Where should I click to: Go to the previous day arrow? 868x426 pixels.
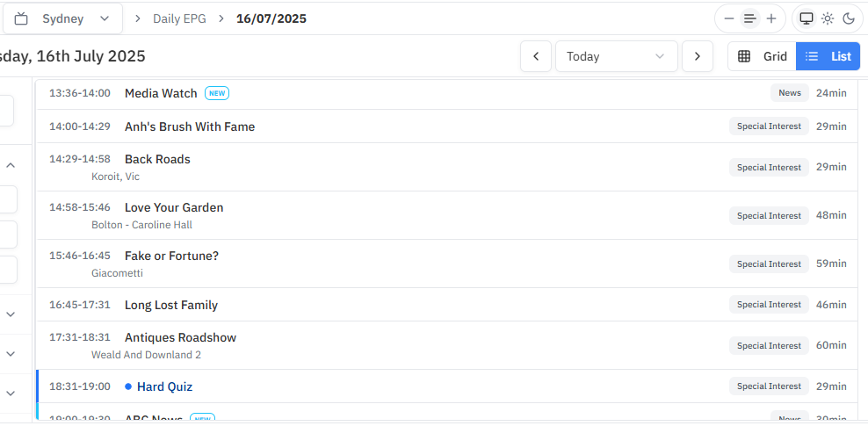[536, 56]
